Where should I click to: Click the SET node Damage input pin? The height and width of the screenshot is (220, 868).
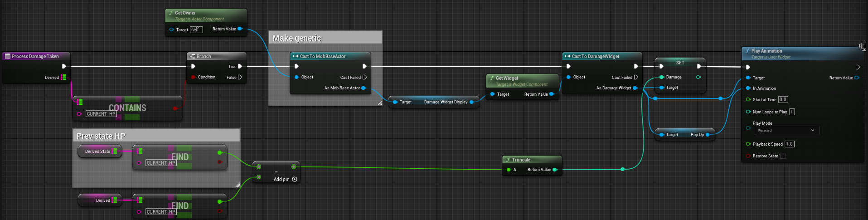(662, 77)
